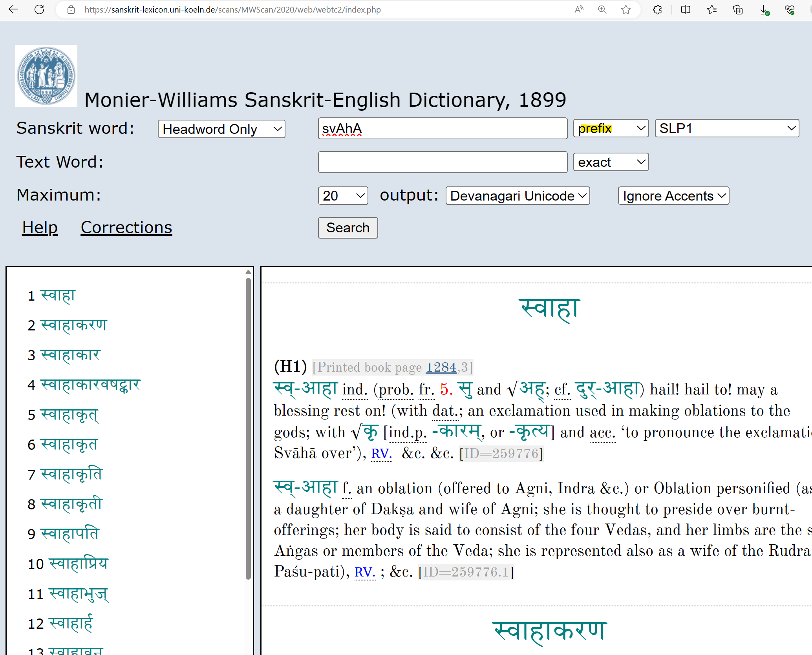Screen dimensions: 812x655
Task: Open the Favorites list
Action: point(712,10)
